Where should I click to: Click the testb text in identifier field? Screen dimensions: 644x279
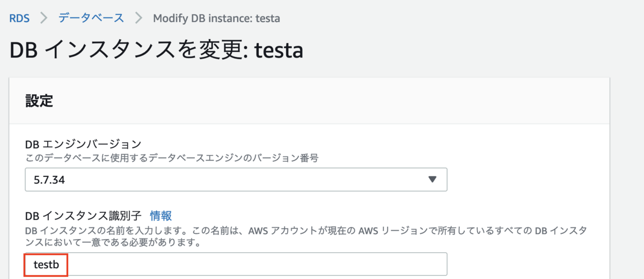(46, 264)
